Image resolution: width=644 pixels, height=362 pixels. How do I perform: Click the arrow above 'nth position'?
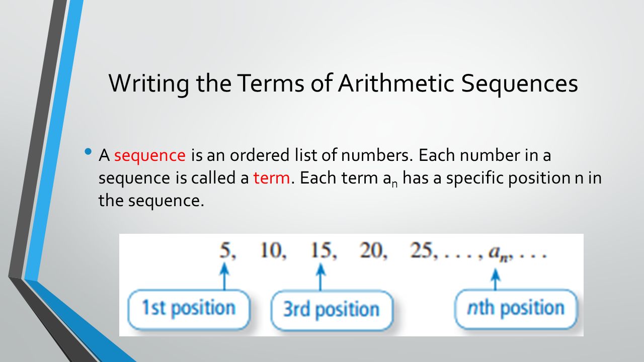[496, 279]
